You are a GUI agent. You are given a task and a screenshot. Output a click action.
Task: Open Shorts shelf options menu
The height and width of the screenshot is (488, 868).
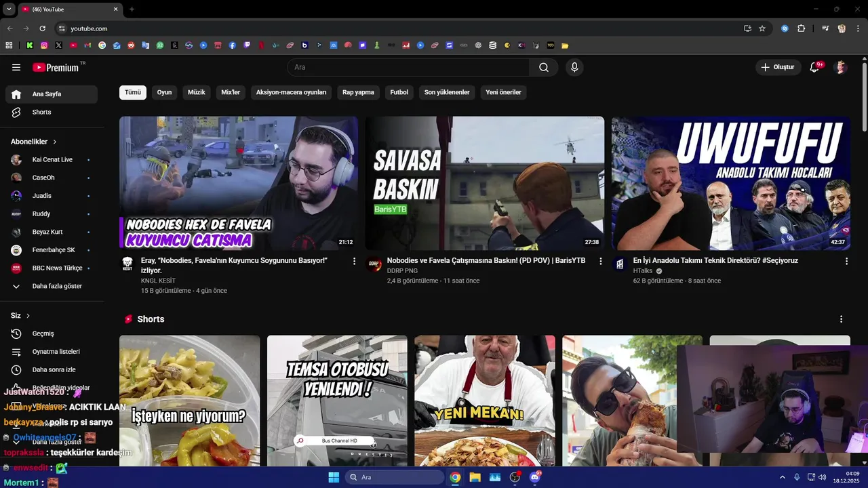(842, 319)
